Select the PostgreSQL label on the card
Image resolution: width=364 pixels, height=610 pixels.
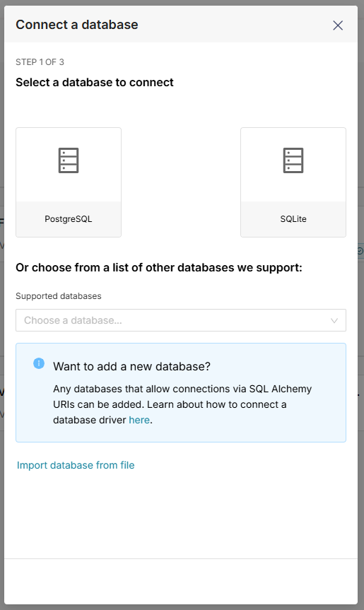click(x=69, y=219)
